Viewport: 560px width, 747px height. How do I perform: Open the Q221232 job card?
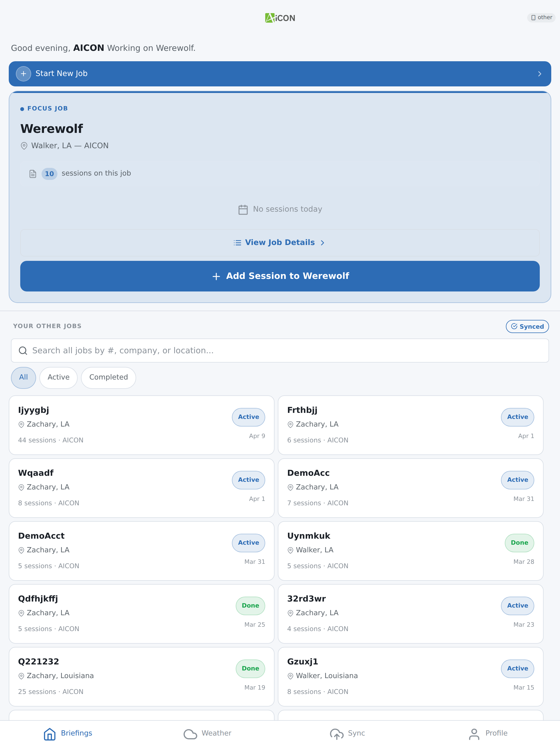[142, 676]
